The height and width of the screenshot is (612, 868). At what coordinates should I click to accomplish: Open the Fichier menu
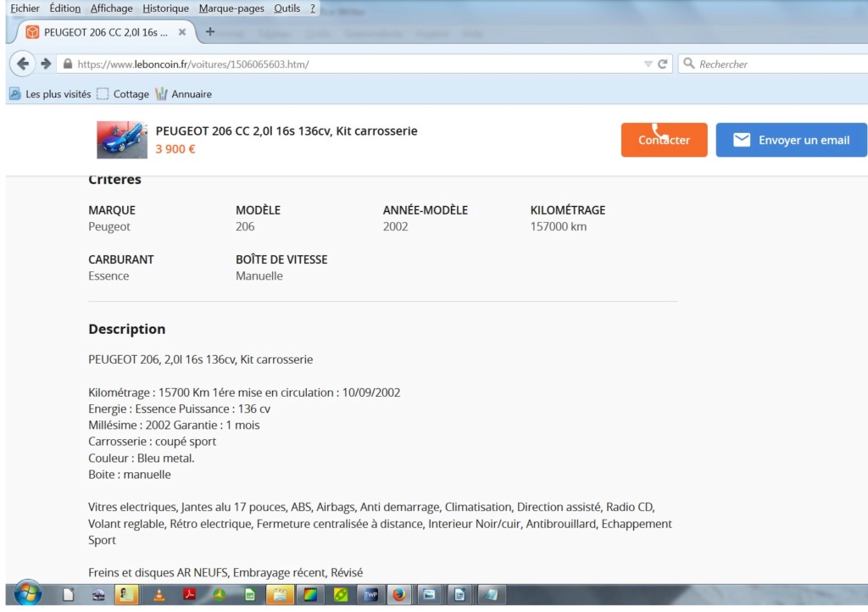pyautogui.click(x=25, y=8)
